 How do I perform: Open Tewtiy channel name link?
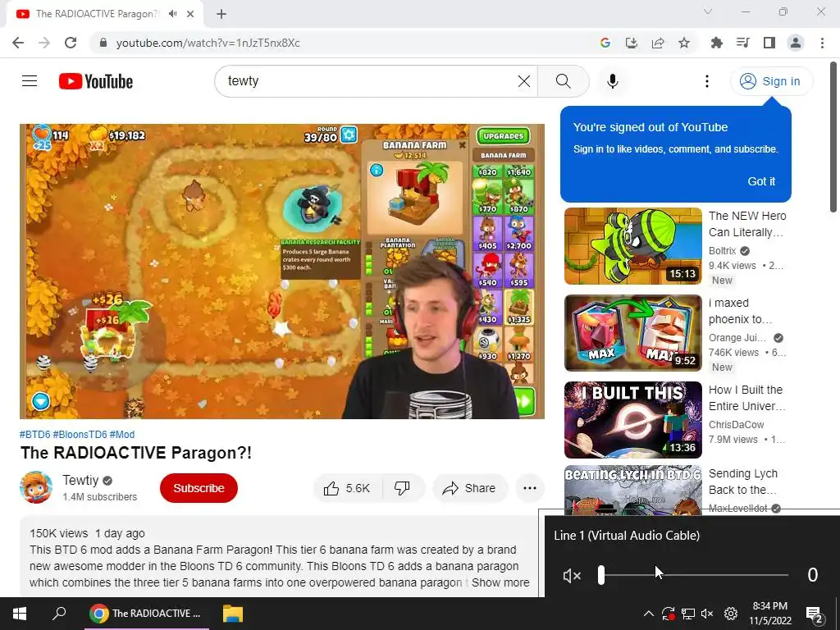[80, 480]
